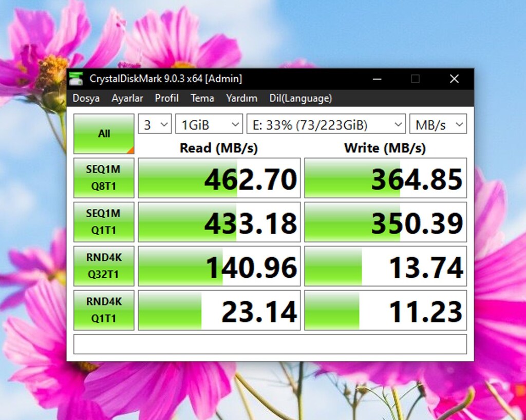Click the Write (MB/s) column header
This screenshot has height=420, width=526.
click(x=385, y=148)
